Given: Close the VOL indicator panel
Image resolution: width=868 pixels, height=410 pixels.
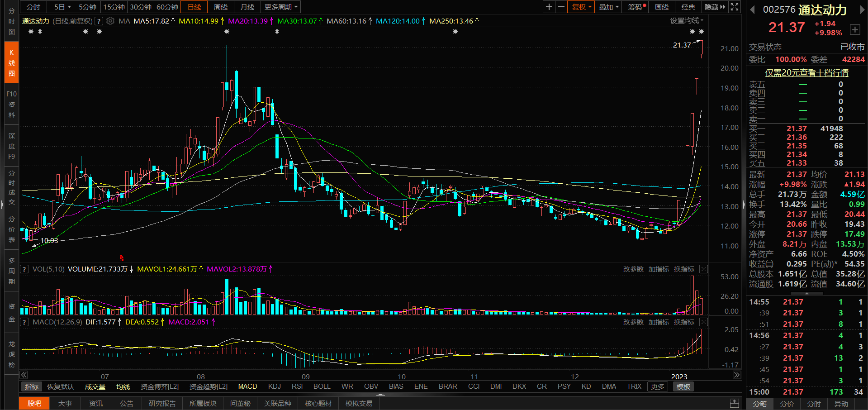Looking at the screenshot, I should pyautogui.click(x=703, y=269).
